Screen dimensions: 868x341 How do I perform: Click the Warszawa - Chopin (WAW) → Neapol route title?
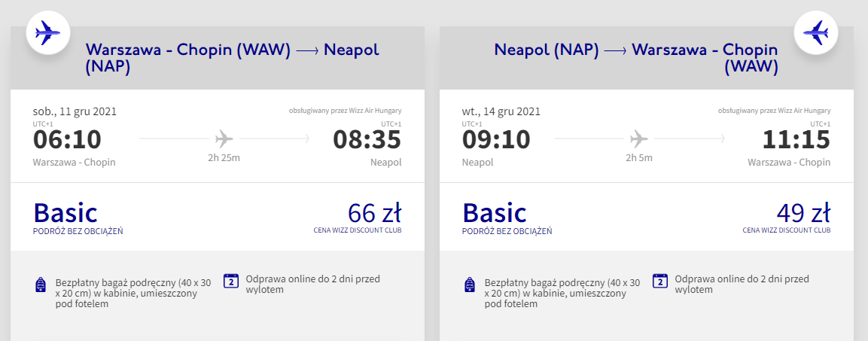(232, 59)
